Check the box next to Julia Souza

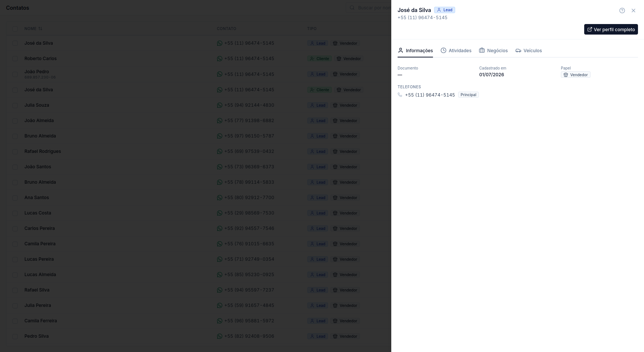pyautogui.click(x=15, y=105)
